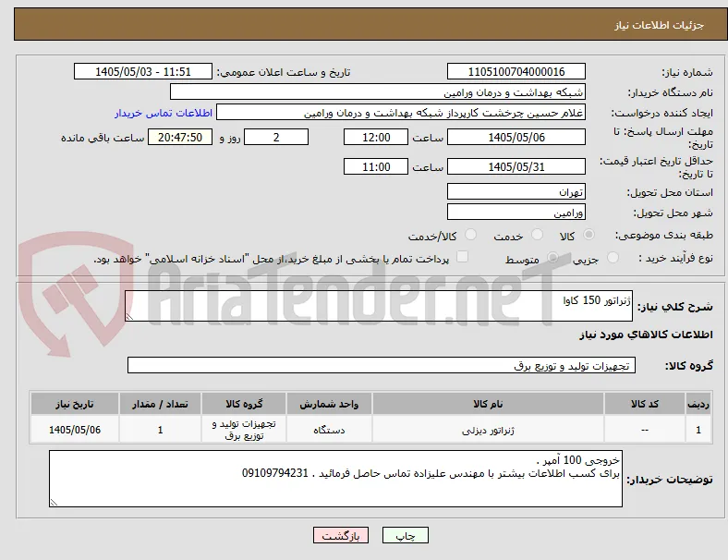Click the delivery province field تهران
Screen dimensions: 728x560
[516, 191]
